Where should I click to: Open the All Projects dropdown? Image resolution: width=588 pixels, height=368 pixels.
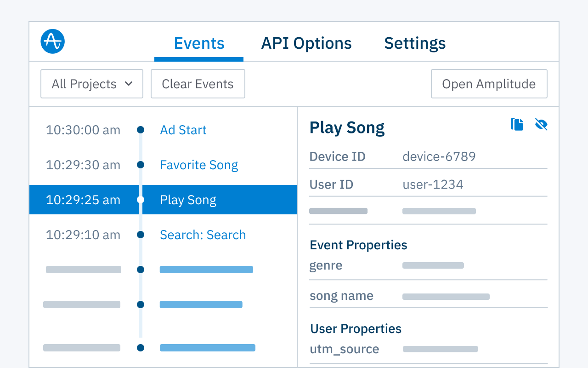(x=91, y=84)
